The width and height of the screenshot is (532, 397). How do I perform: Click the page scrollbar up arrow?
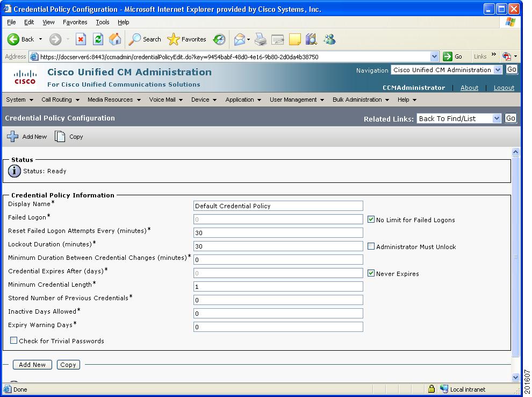[x=516, y=152]
